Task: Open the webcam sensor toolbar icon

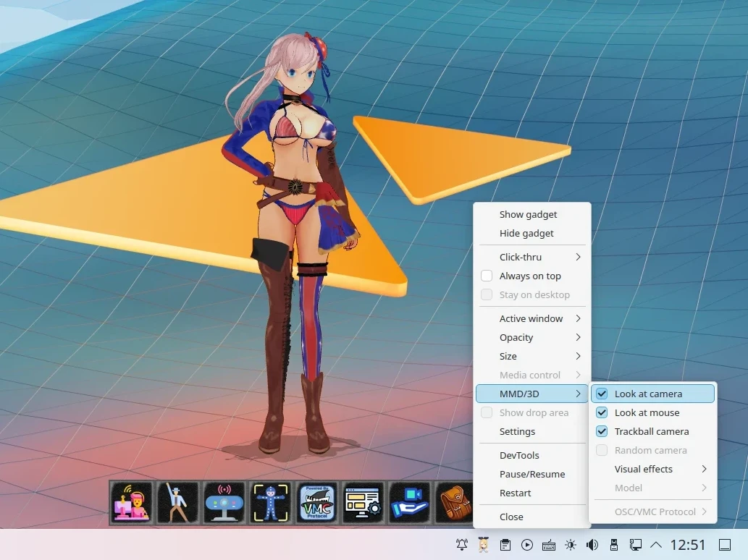Action: click(x=224, y=502)
